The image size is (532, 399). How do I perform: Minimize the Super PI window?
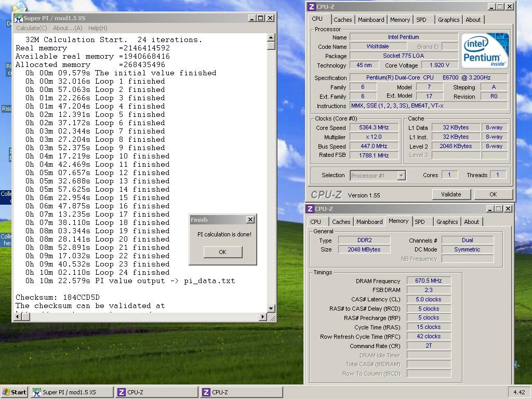coord(252,18)
